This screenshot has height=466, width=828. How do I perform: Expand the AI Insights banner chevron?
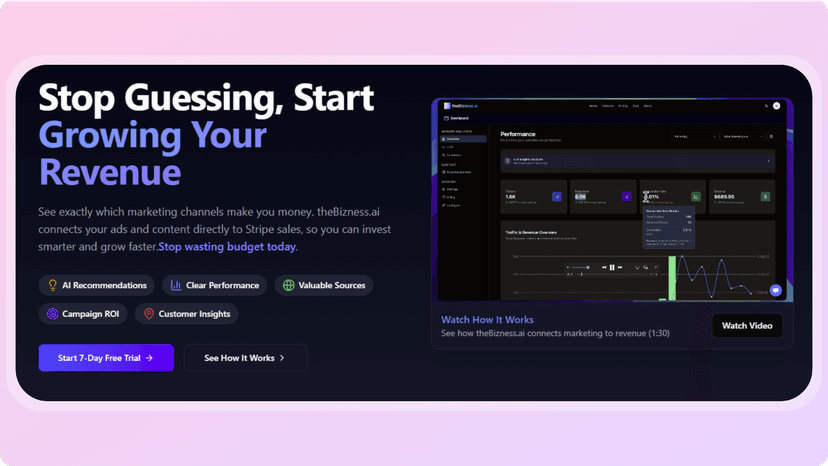[x=768, y=161]
